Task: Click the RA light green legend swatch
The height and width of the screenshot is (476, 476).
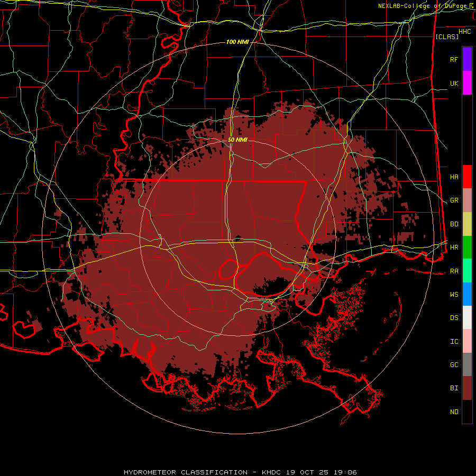Action: pyautogui.click(x=467, y=271)
